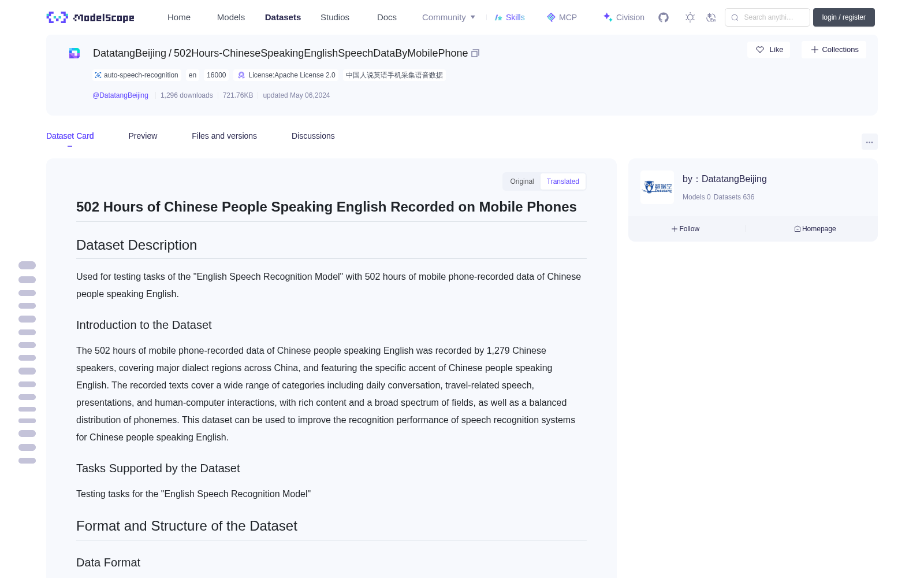Show the Translated version
This screenshot has width=924, height=578.
[x=563, y=181]
